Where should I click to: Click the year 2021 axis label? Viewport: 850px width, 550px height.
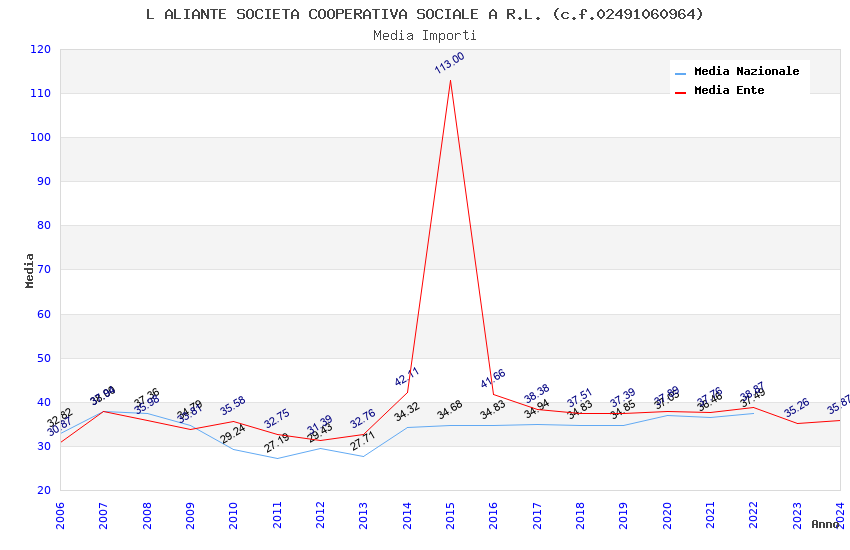[x=710, y=515]
